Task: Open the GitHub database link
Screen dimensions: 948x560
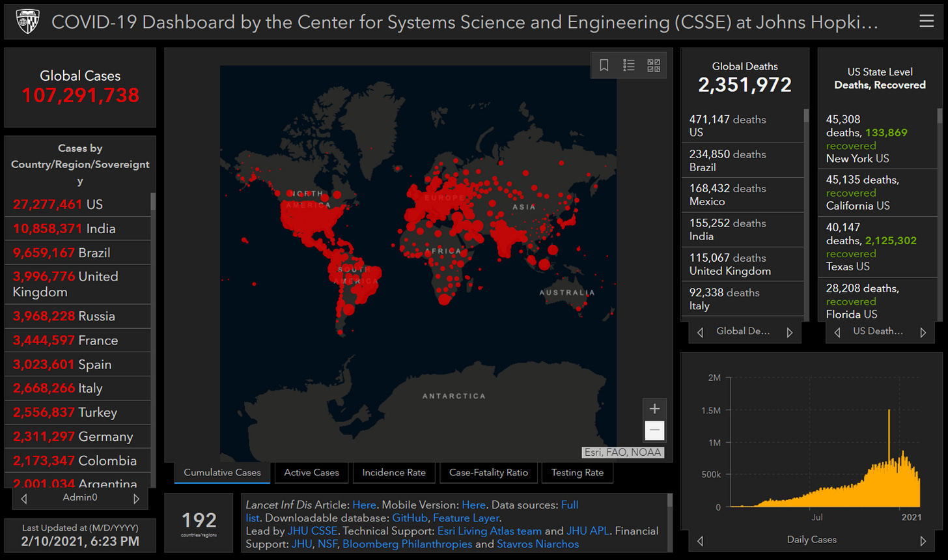Action: pyautogui.click(x=410, y=518)
